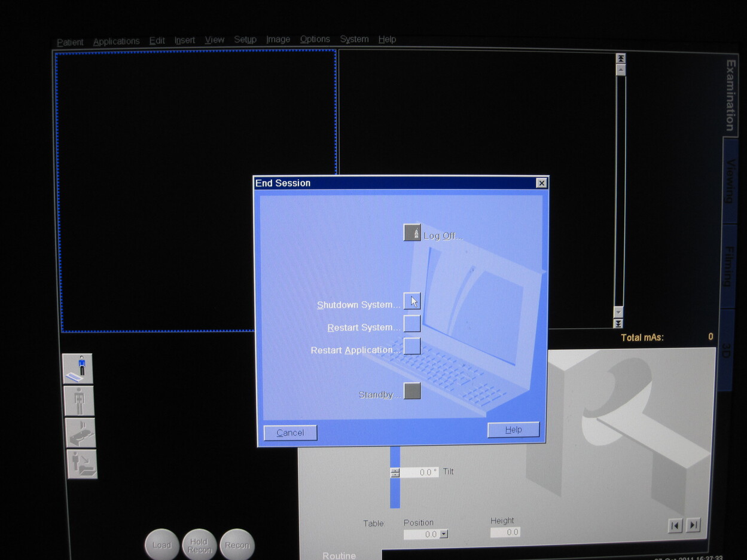Screen dimensions: 747x560
Task: Click the blue vertical tilt slider bar
Action: [x=395, y=478]
